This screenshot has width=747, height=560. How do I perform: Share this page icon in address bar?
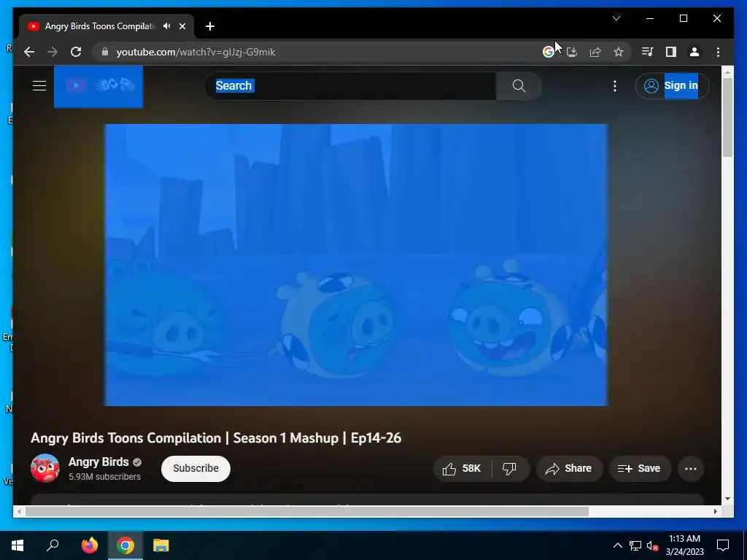tap(595, 52)
